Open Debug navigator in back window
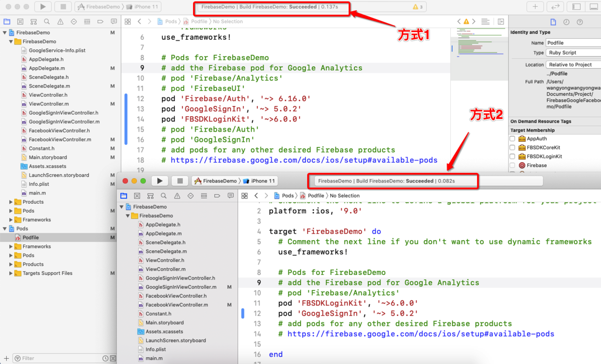The height and width of the screenshot is (364, 601). pos(87,21)
